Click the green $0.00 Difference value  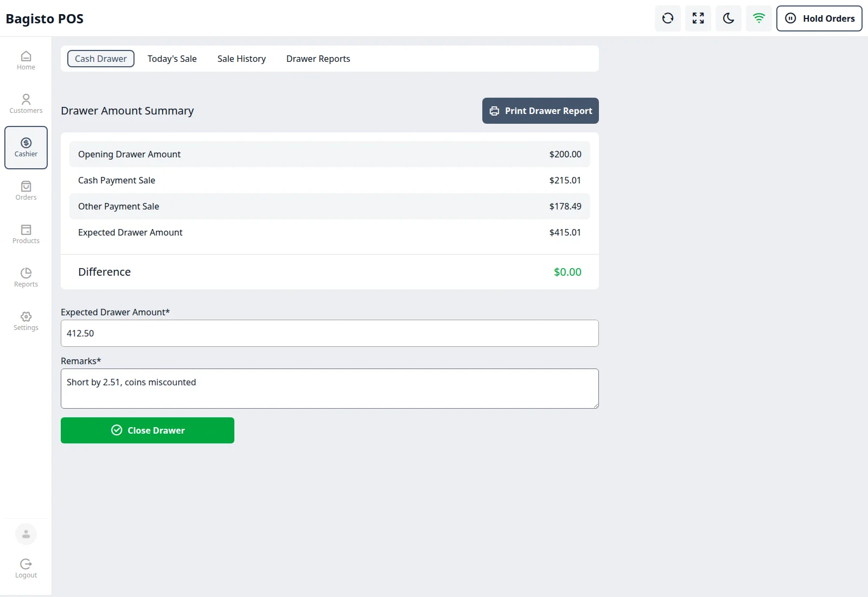tap(567, 272)
